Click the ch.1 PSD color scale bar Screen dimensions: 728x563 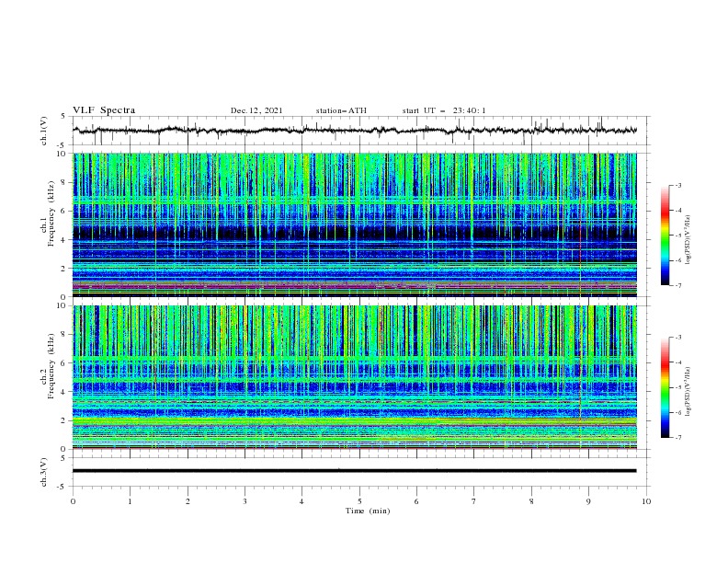(x=665, y=236)
